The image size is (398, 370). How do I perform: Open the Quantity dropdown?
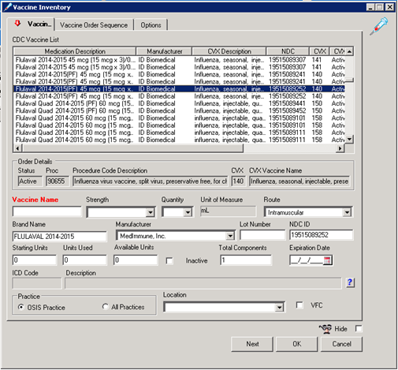pos(188,212)
